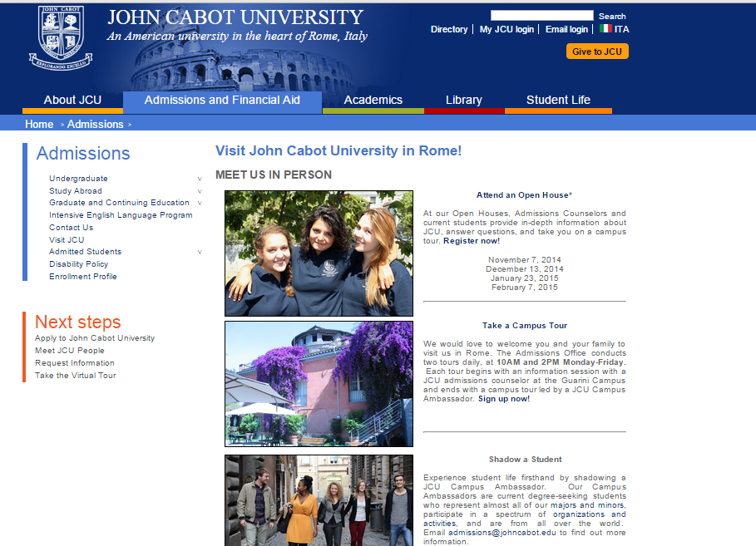Viewport: 756px width, 546px height.
Task: Click the campus building with purple flowers photo
Action: [319, 384]
